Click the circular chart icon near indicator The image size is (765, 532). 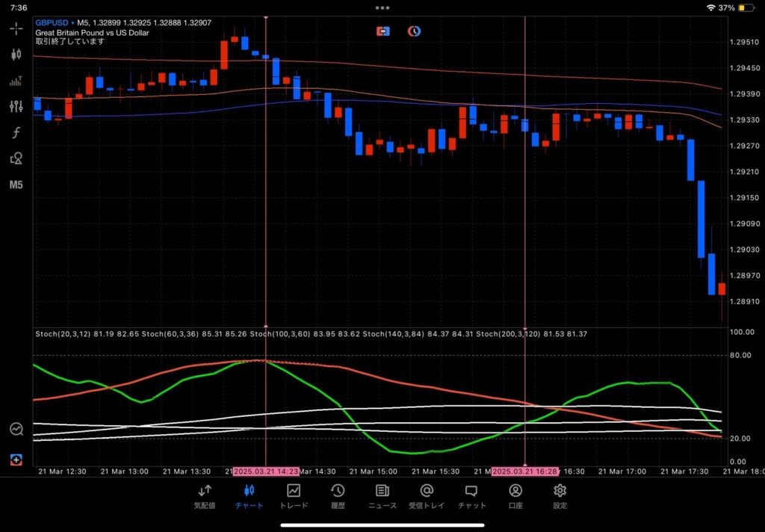coord(16,429)
